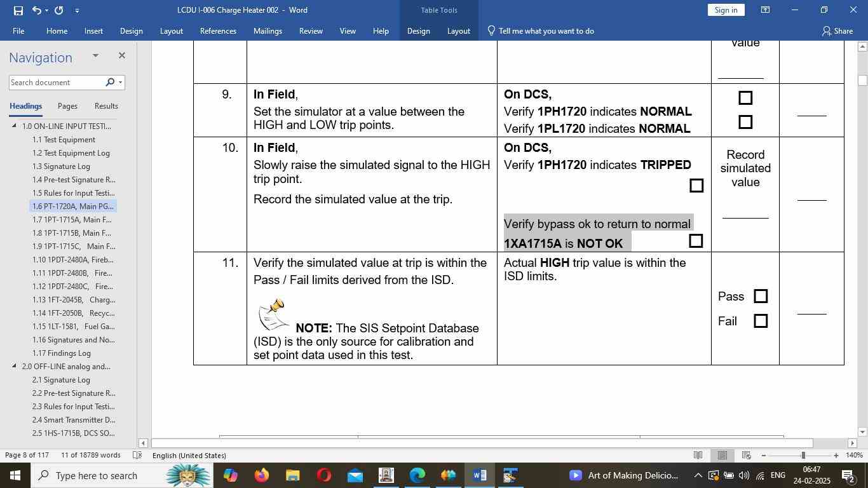Check the 1PH1720 NORMAL checkbox

[x=745, y=98]
